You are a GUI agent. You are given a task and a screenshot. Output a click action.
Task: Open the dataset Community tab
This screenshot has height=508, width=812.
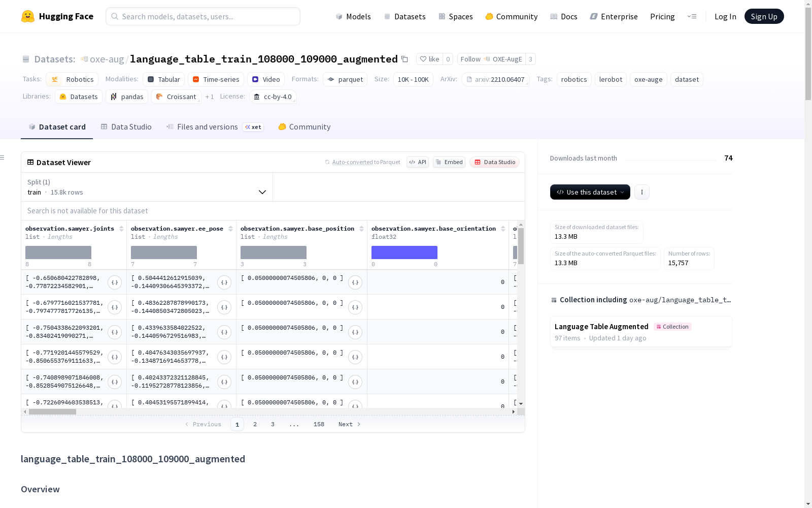point(304,127)
